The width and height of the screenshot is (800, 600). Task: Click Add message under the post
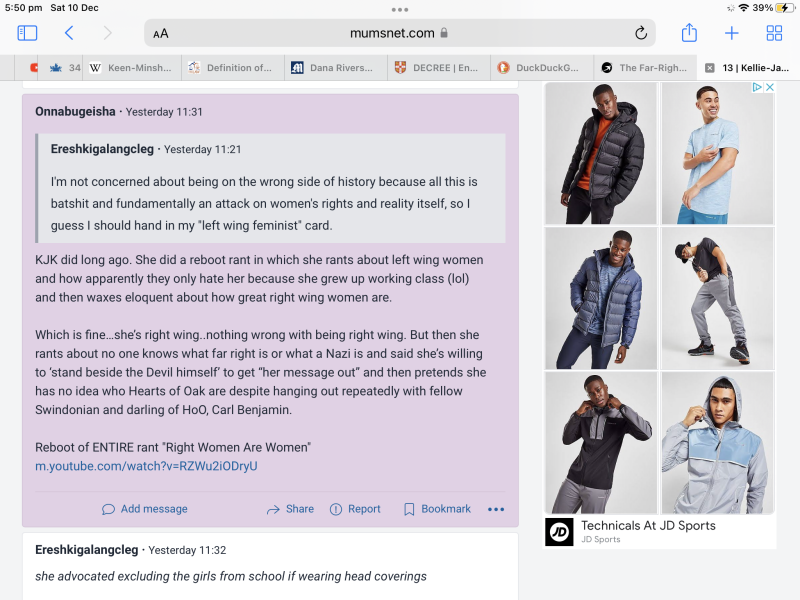145,509
